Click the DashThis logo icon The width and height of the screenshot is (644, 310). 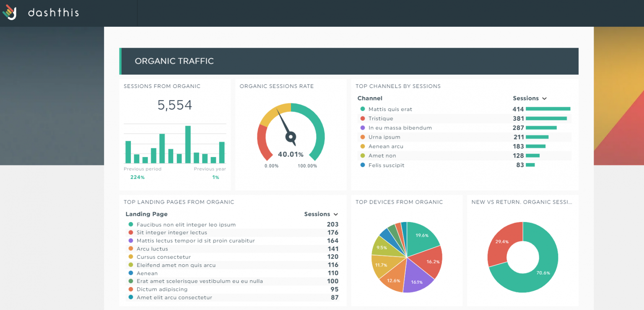point(10,12)
